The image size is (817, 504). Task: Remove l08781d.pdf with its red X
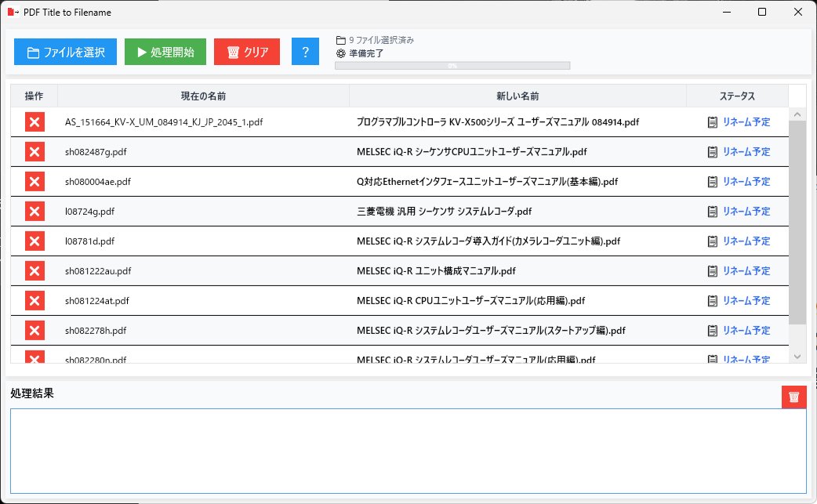pyautogui.click(x=35, y=241)
